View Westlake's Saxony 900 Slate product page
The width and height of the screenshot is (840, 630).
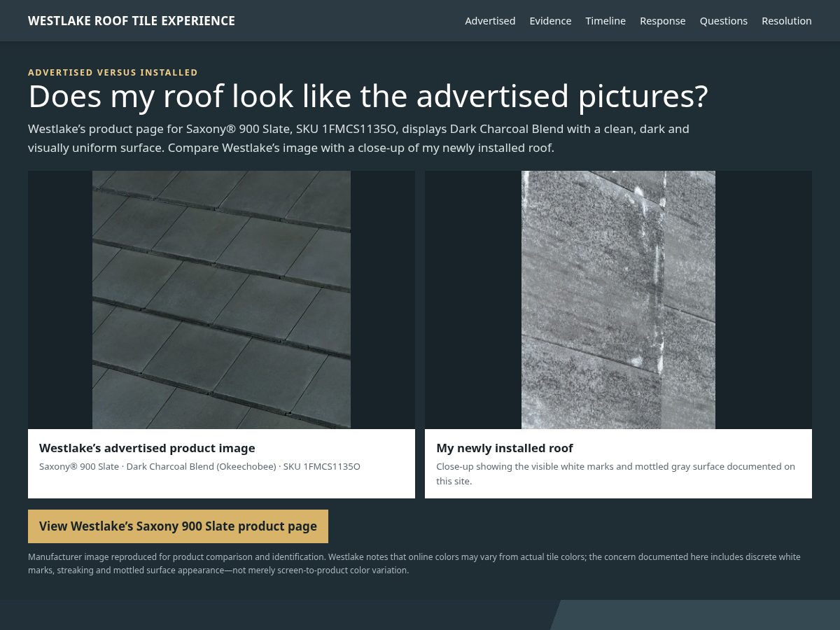tap(178, 526)
